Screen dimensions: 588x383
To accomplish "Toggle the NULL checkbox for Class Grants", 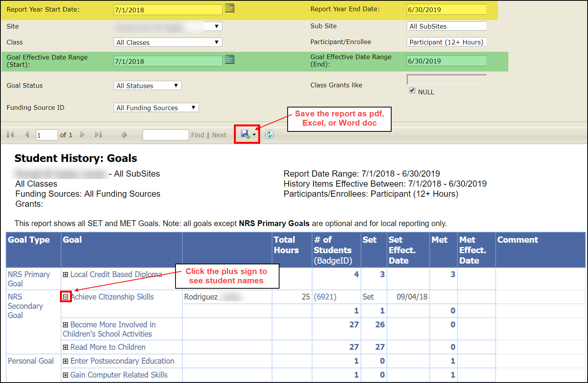I will coord(412,90).
